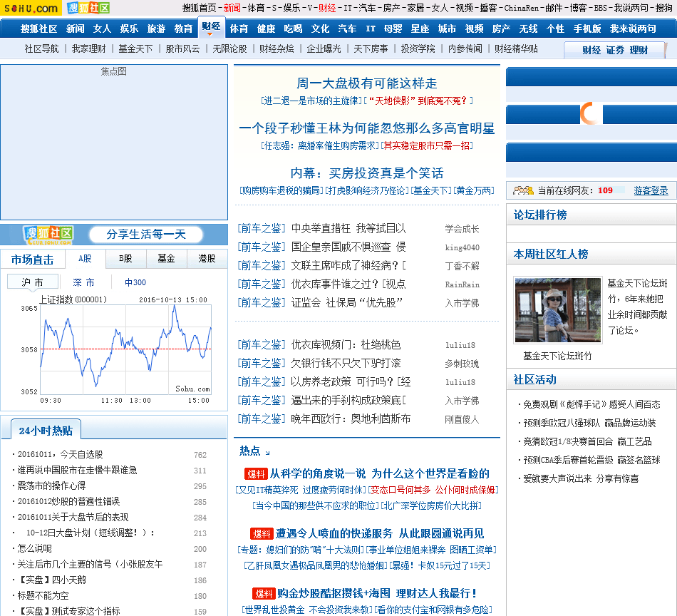Open activity 竞猜欧冠1/8决赛首回合 赢工艺品
The image size is (677, 616).
coord(587,441)
